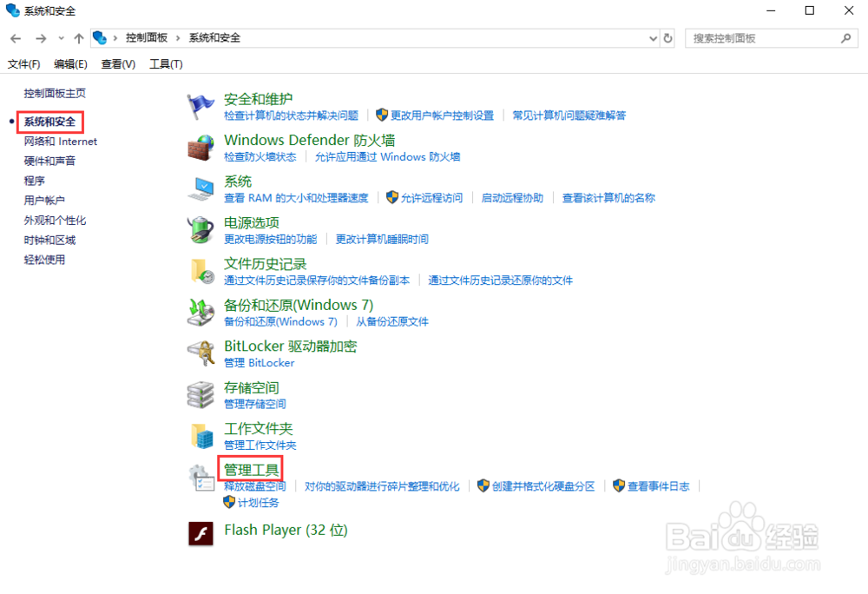The width and height of the screenshot is (868, 594).
Task: Click 查看事件日志 link
Action: (x=658, y=486)
